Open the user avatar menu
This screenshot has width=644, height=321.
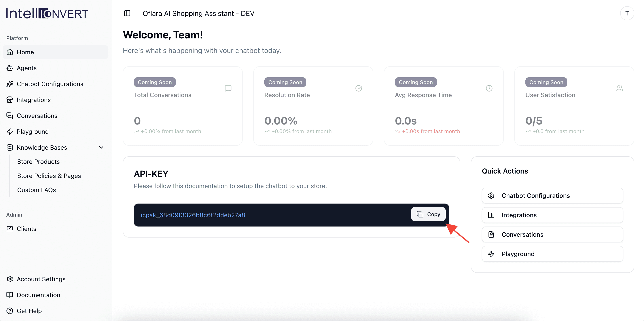click(x=627, y=13)
